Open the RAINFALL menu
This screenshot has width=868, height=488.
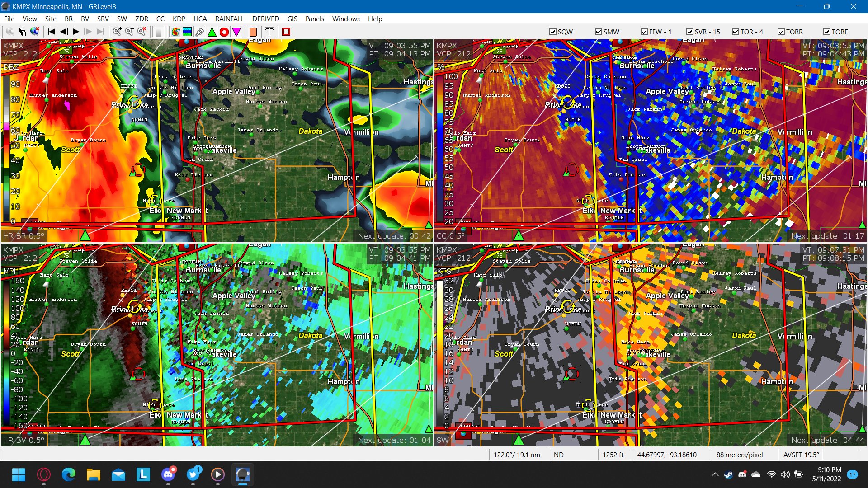[230, 19]
